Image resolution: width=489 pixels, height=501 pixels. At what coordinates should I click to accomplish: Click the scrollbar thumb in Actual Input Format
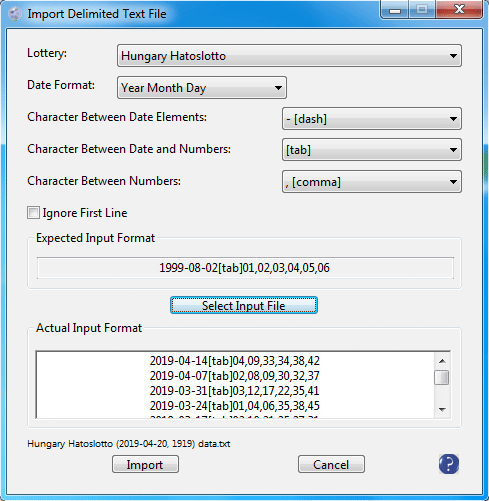click(x=442, y=378)
